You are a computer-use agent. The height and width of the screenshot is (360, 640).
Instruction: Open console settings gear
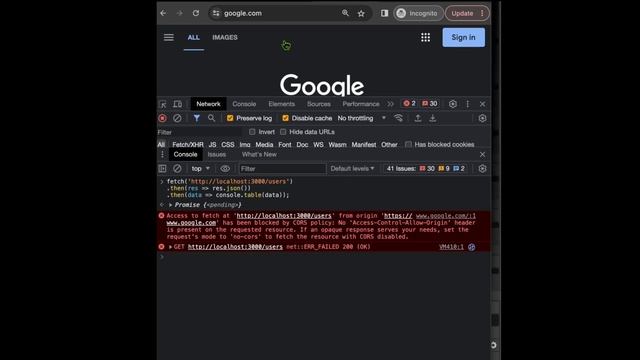click(x=482, y=169)
